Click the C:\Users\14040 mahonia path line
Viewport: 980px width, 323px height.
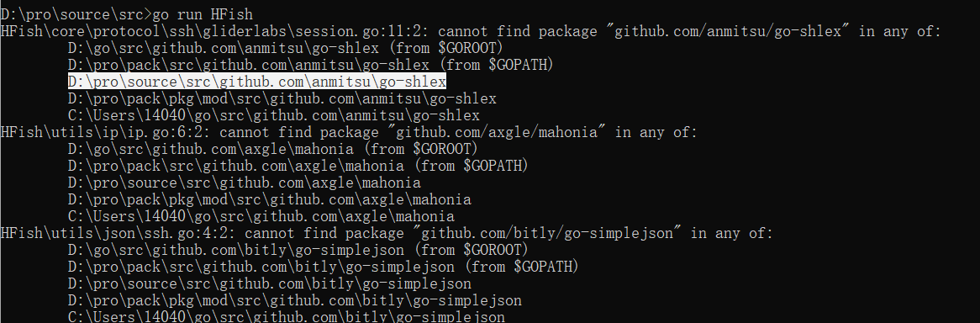pyautogui.click(x=261, y=216)
